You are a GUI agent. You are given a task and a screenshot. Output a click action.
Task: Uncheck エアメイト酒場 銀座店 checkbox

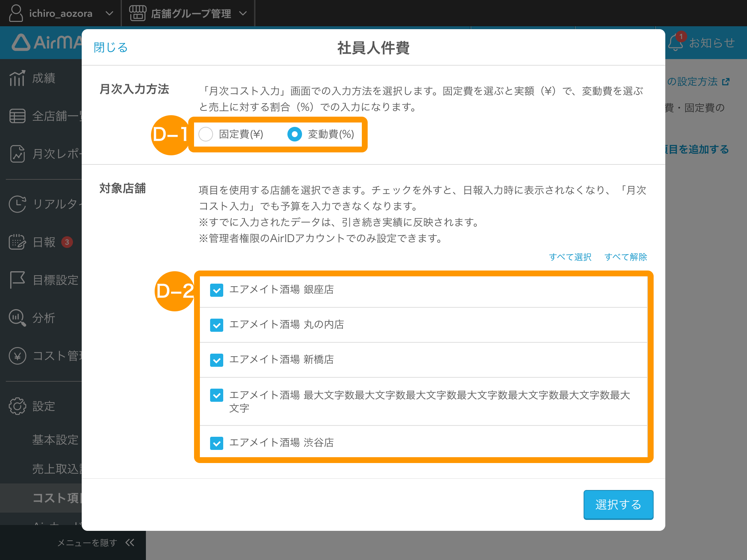(x=217, y=290)
